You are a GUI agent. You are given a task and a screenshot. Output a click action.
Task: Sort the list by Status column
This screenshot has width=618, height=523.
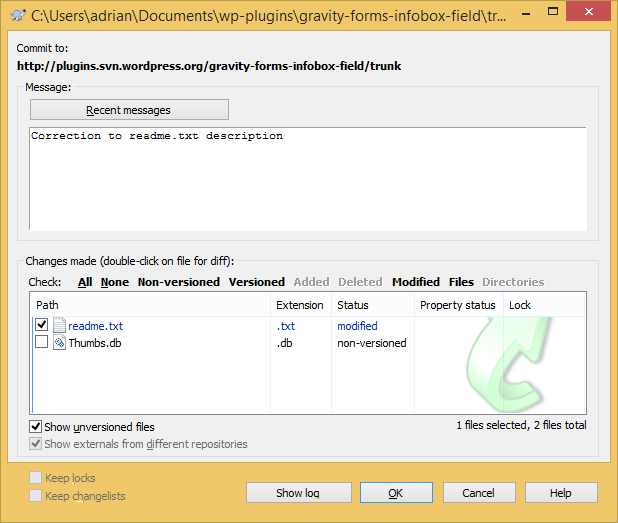[373, 305]
